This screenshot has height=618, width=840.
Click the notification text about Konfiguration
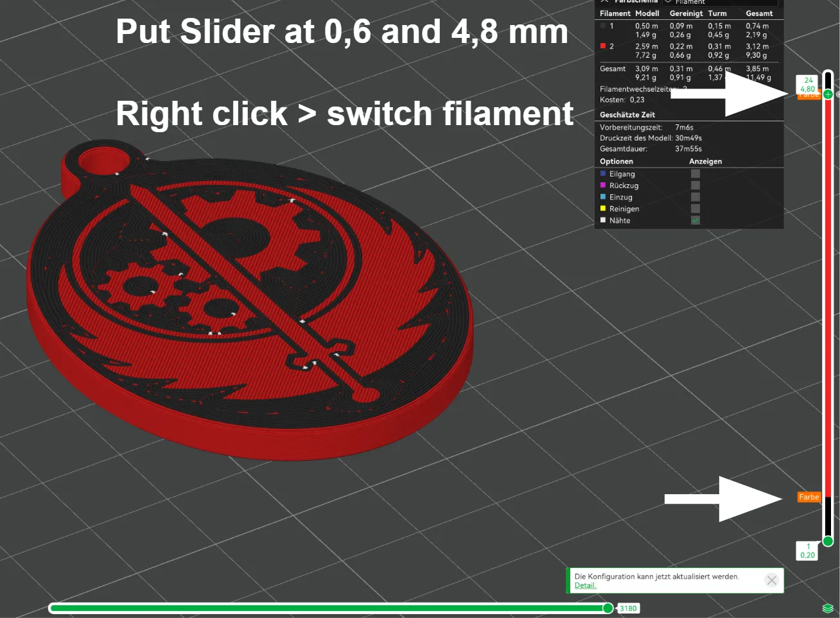657,576
